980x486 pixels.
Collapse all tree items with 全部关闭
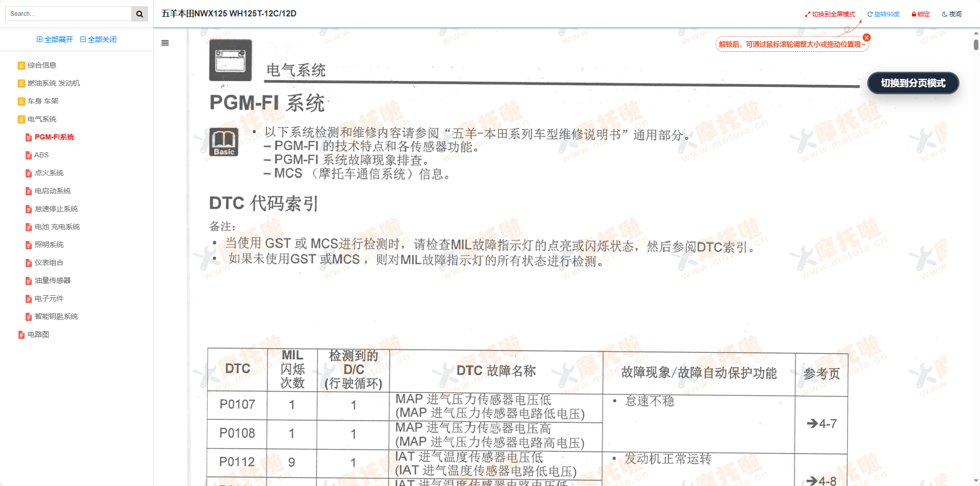coord(98,39)
